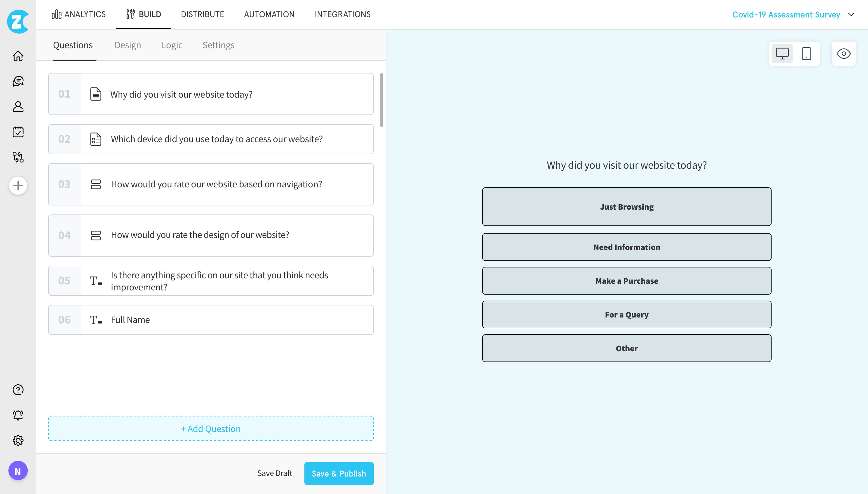Expand the Covid-19 Assessment Survey dropdown
This screenshot has width=868, height=494.
tap(853, 14)
